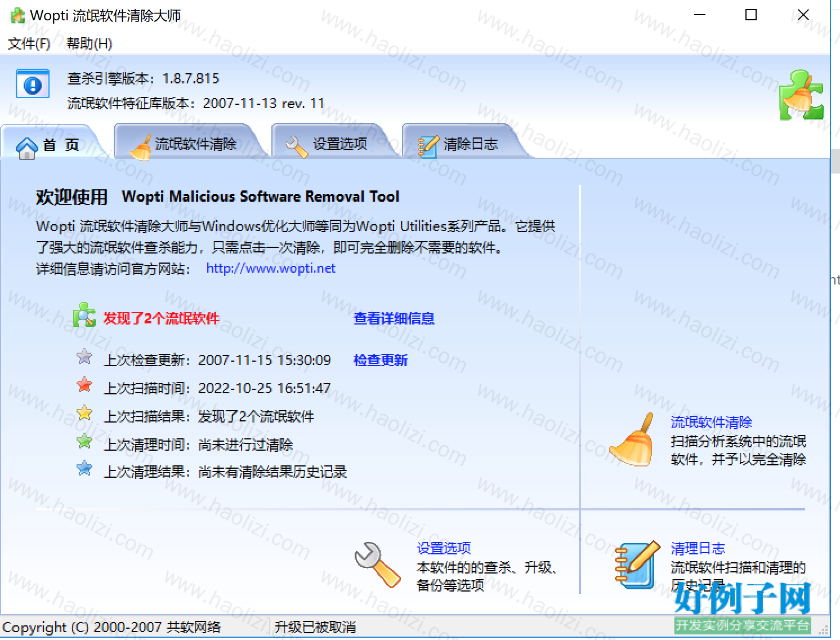Screen dimensions: 840x640
Task: Open the 设置选项 link at the bottom
Action: pyautogui.click(x=444, y=548)
